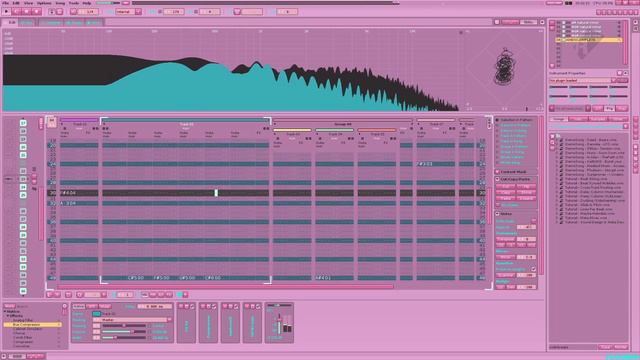
Task: Click the Paste button in Advanced Edit
Action: (505, 198)
